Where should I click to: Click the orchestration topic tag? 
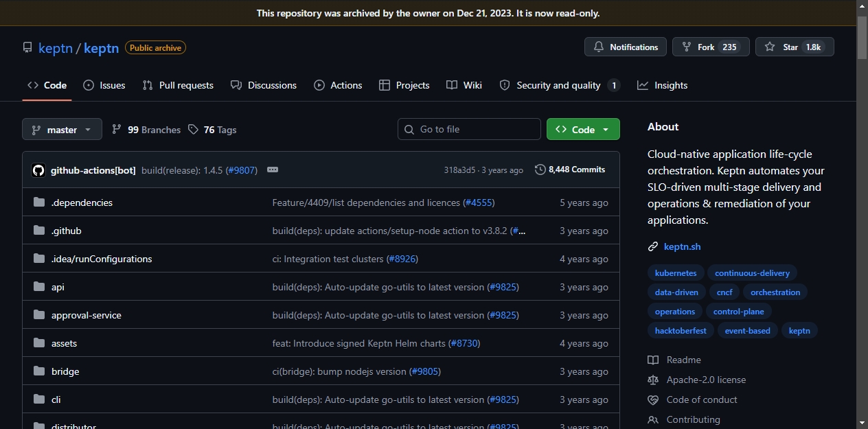(x=775, y=292)
